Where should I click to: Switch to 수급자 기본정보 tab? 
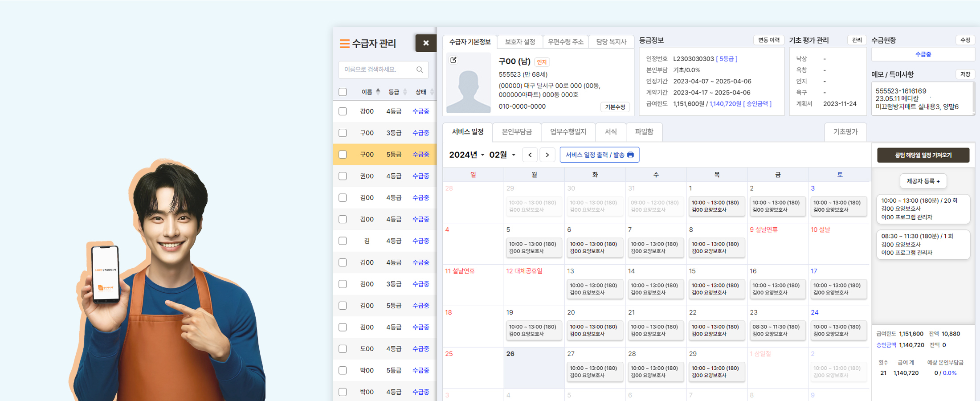470,41
